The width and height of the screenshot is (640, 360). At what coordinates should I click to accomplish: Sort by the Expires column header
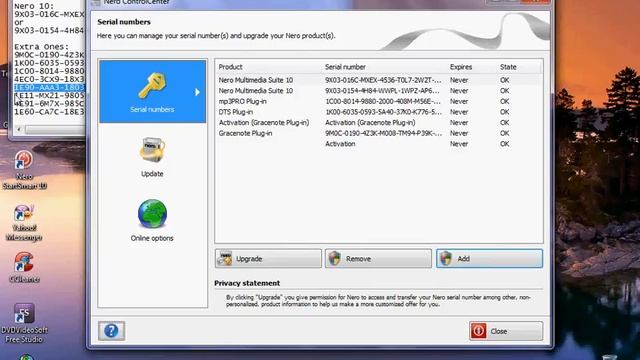click(461, 67)
